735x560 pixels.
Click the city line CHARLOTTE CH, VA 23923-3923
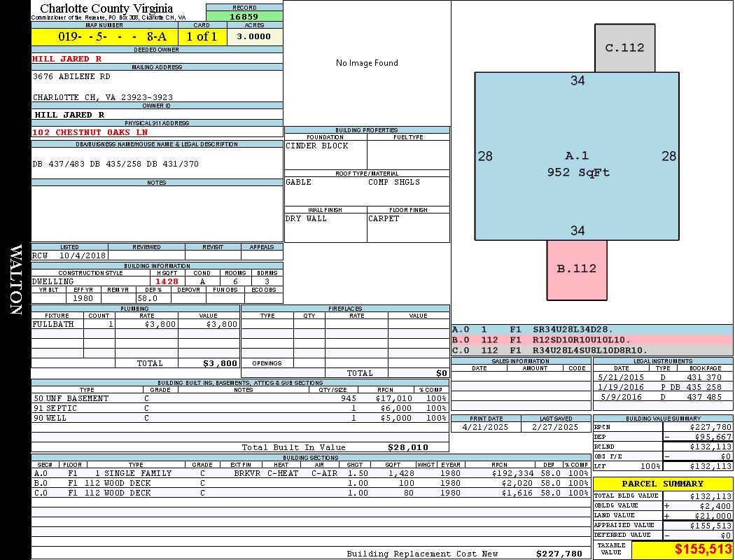pyautogui.click(x=103, y=97)
